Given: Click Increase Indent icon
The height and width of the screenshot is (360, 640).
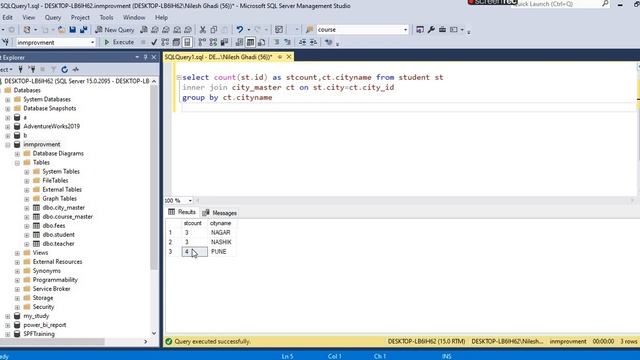Looking at the screenshot, I should [x=313, y=42].
